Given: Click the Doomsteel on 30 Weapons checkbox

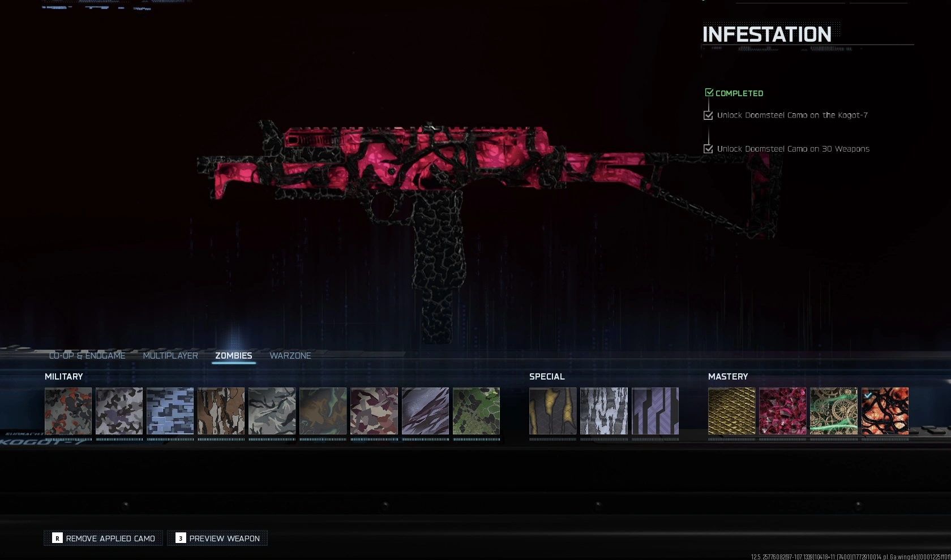Looking at the screenshot, I should click(x=708, y=149).
